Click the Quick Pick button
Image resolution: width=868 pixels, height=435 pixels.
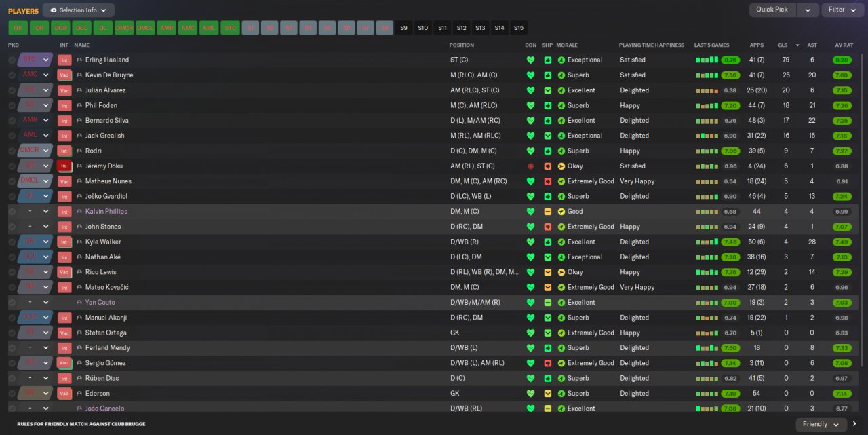[x=772, y=10]
